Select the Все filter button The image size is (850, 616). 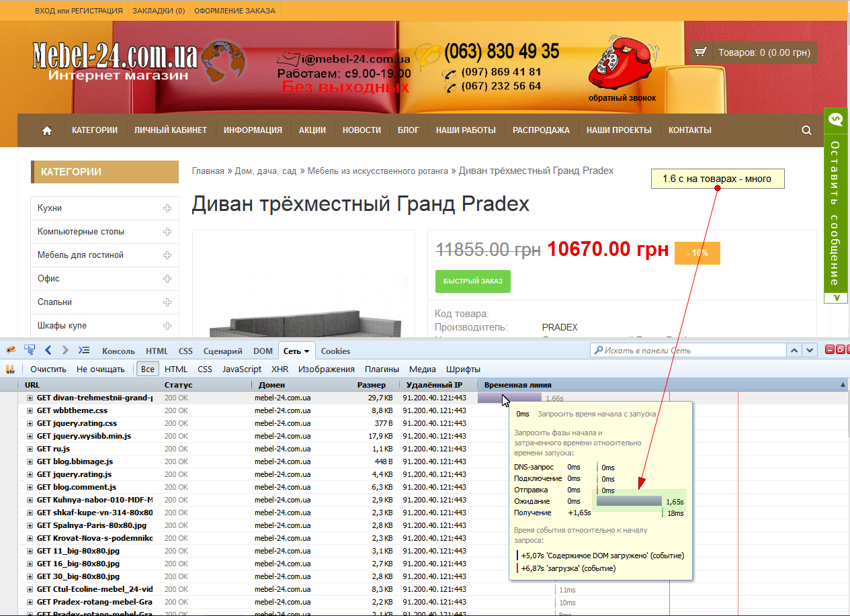pos(148,369)
